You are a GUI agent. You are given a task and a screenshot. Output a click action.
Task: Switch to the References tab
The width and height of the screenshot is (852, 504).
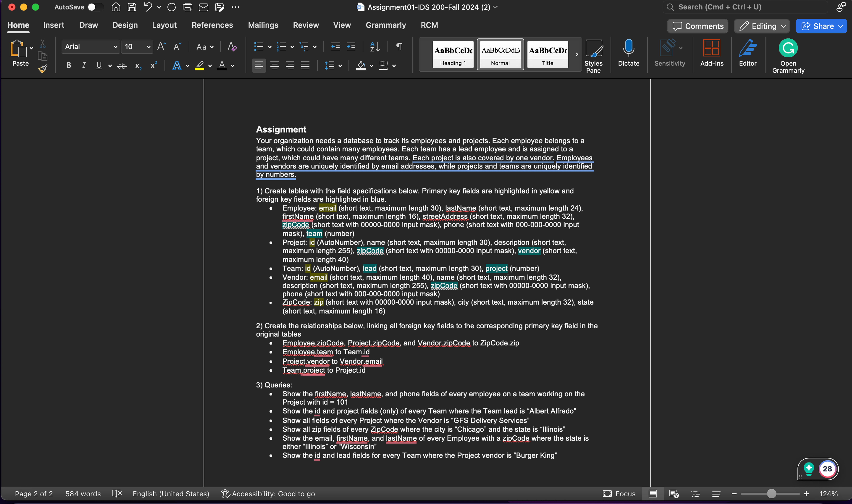coord(212,25)
